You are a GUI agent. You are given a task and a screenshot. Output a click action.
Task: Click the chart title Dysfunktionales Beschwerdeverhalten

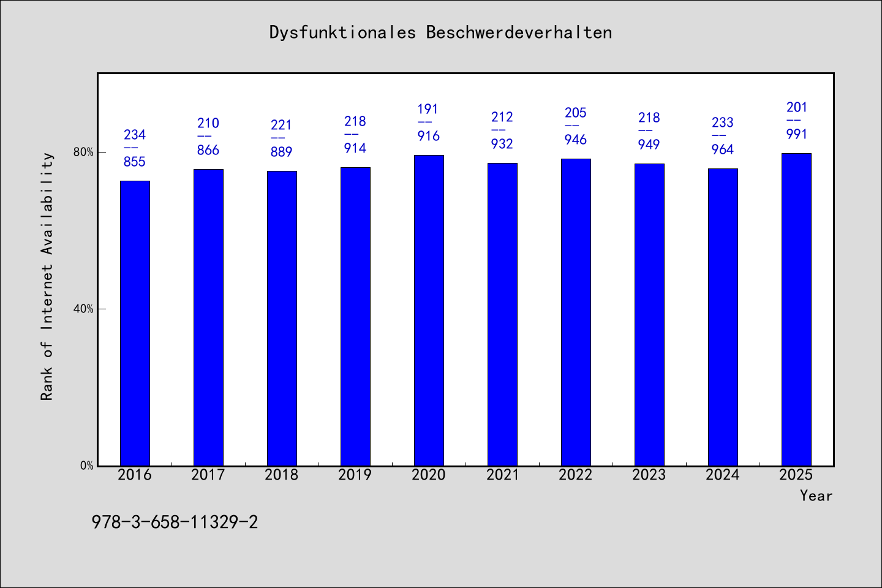[x=440, y=32]
